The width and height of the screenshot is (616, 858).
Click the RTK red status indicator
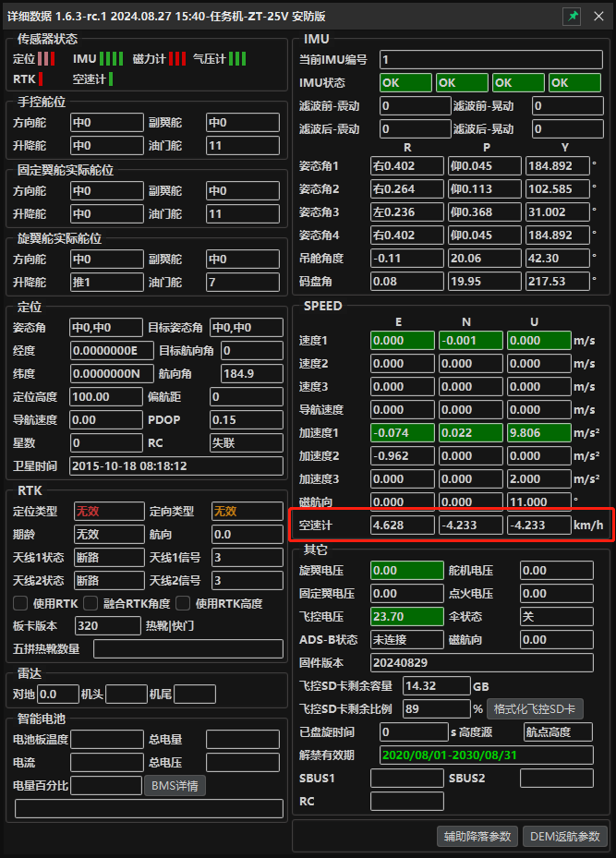[41, 79]
